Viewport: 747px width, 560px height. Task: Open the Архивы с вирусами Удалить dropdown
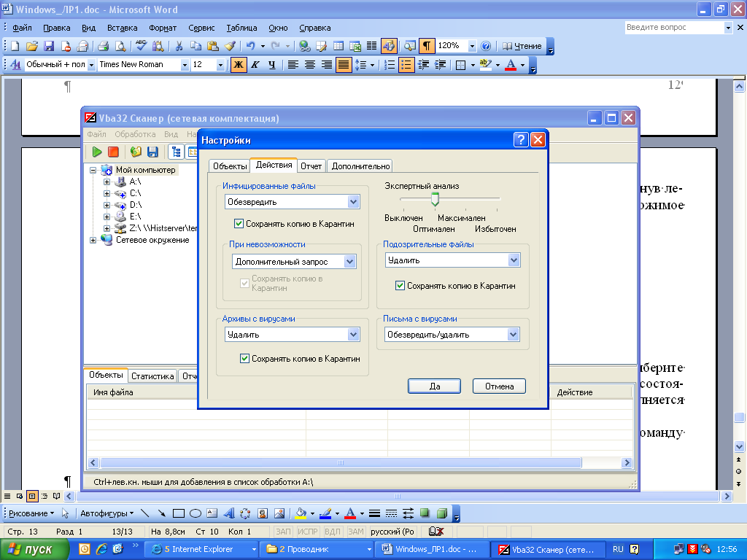pyautogui.click(x=353, y=334)
